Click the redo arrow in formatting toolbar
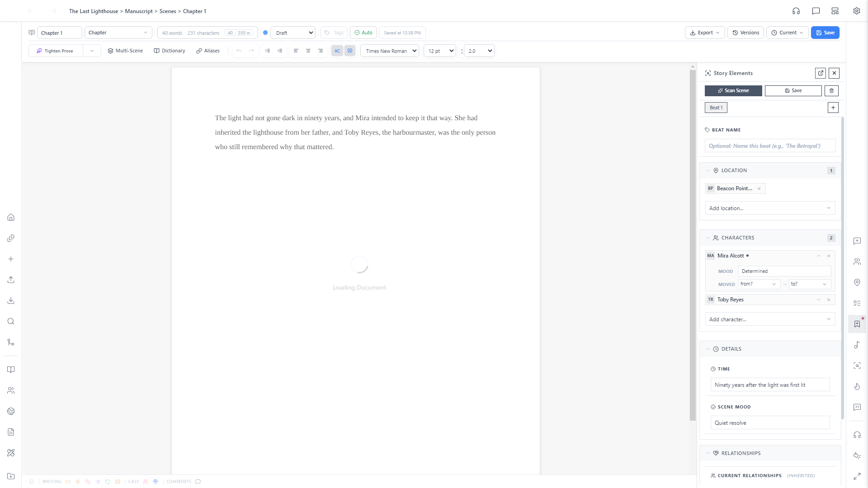The height and width of the screenshot is (488, 868). click(251, 51)
